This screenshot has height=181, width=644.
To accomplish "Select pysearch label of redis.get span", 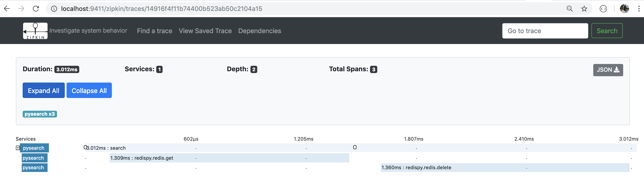I will point(34,158).
